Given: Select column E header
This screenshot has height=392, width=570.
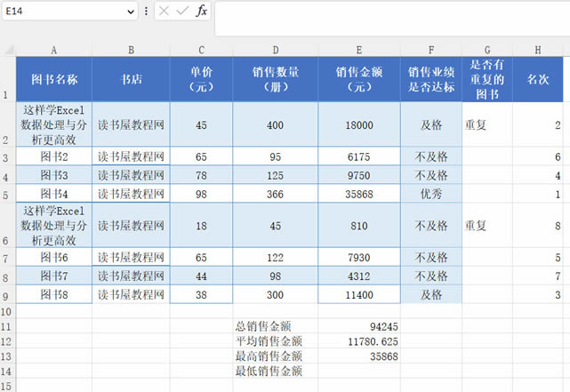Looking at the screenshot, I should click(x=359, y=50).
